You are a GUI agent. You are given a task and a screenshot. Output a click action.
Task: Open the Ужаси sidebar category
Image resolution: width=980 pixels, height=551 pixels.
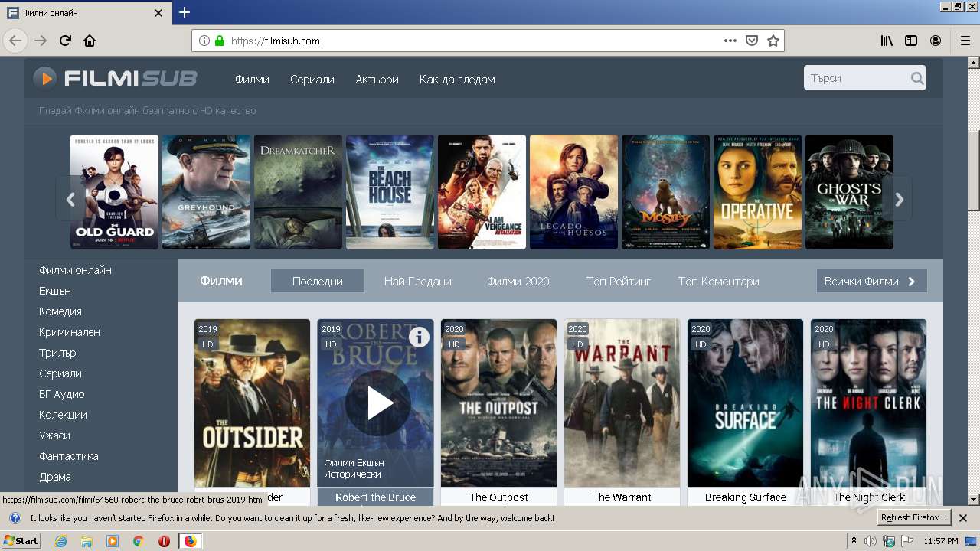click(54, 435)
